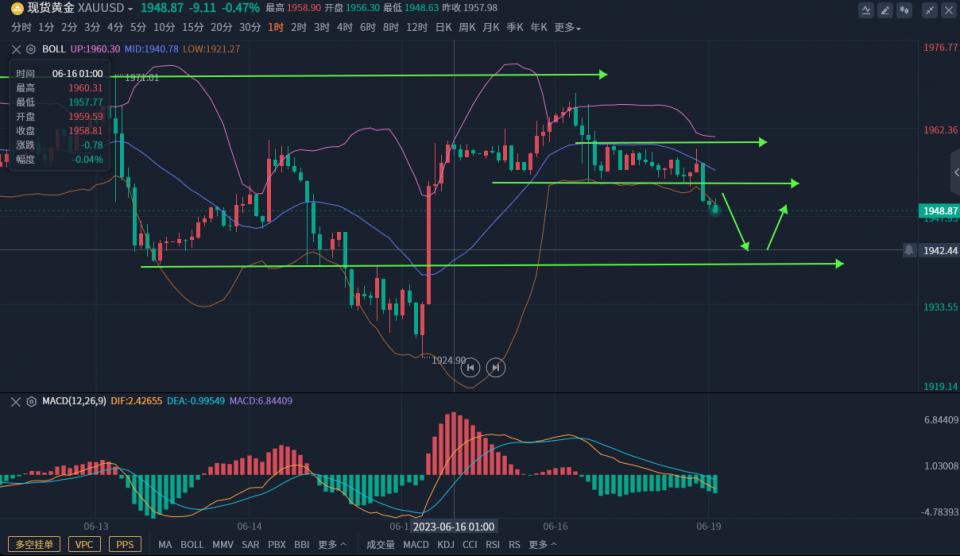960x556 pixels.
Task: Open BOLL indicator settings gear
Action: click(x=32, y=49)
